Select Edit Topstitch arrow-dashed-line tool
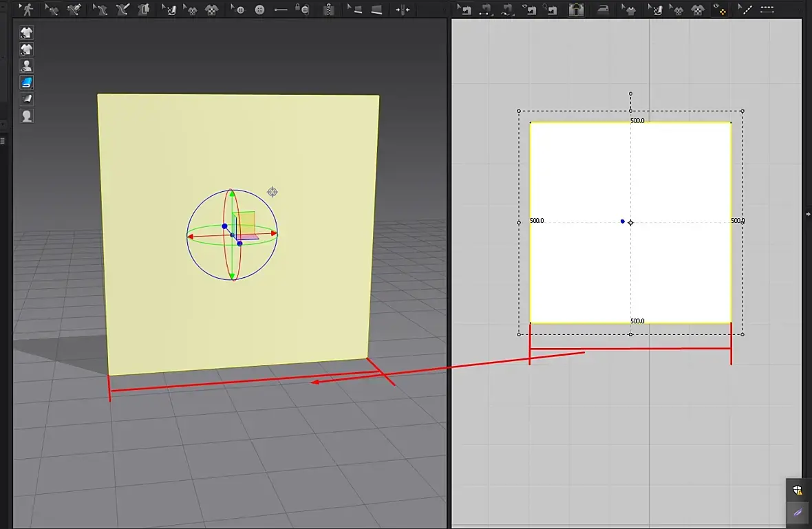Image resolution: width=812 pixels, height=529 pixels. [745, 10]
